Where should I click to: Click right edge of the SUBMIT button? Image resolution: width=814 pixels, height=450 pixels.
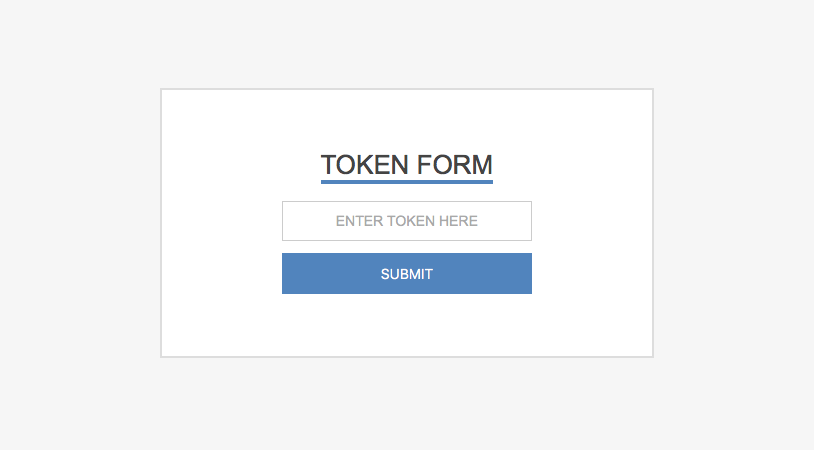click(523, 274)
